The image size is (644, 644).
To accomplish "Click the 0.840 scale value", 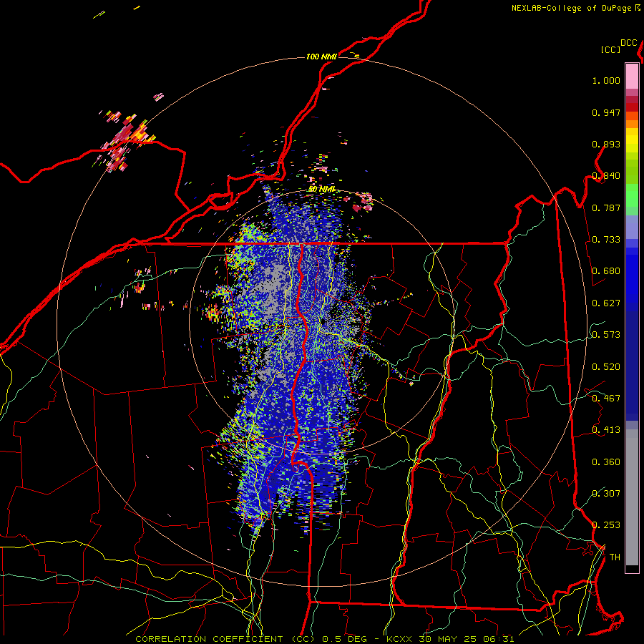I will [606, 176].
